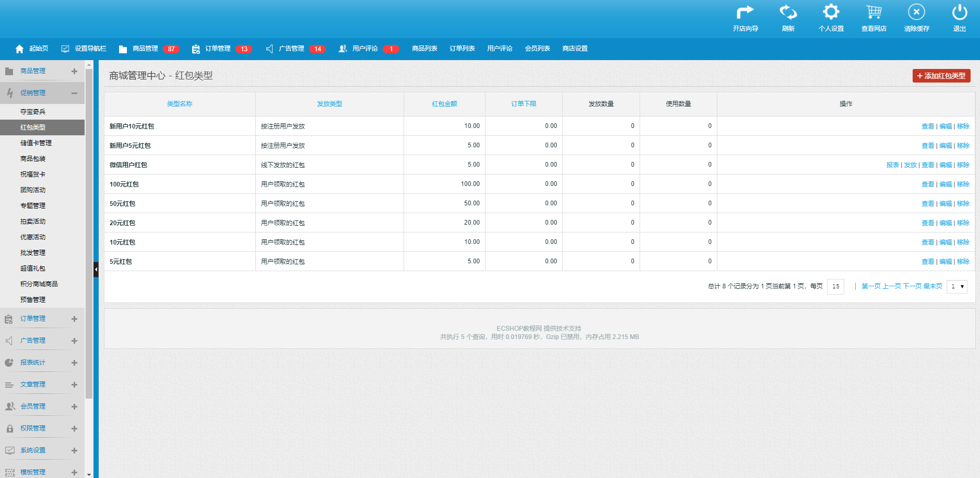Select 储值卡管理 in the sidebar
980x478 pixels.
tap(36, 143)
